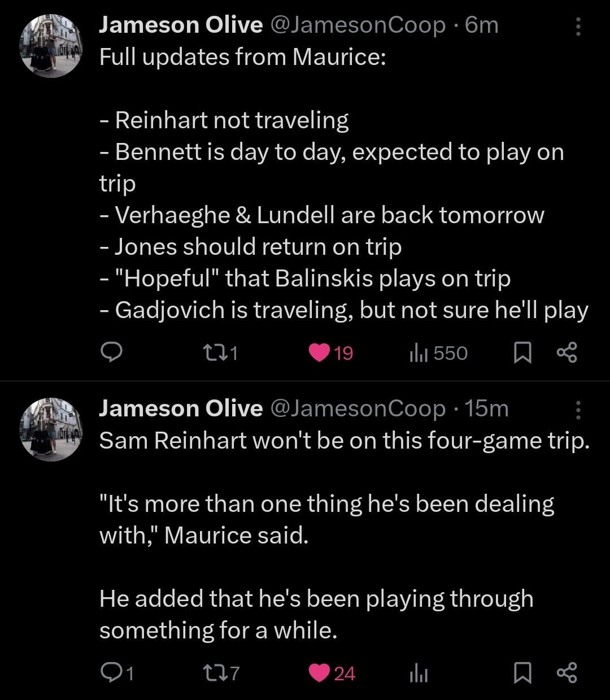Open the Sam Reinhart four-game trip tweet text
This screenshot has width=610, height=700.
345,441
